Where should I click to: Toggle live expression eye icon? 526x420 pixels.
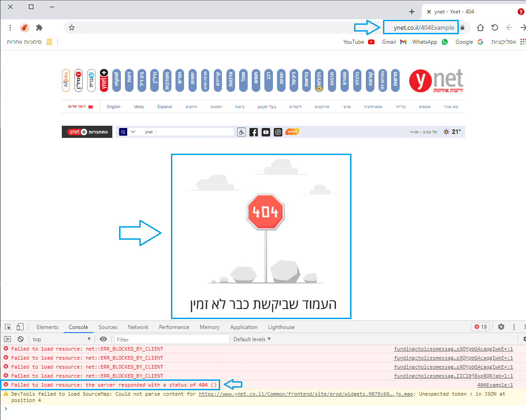coord(103,339)
